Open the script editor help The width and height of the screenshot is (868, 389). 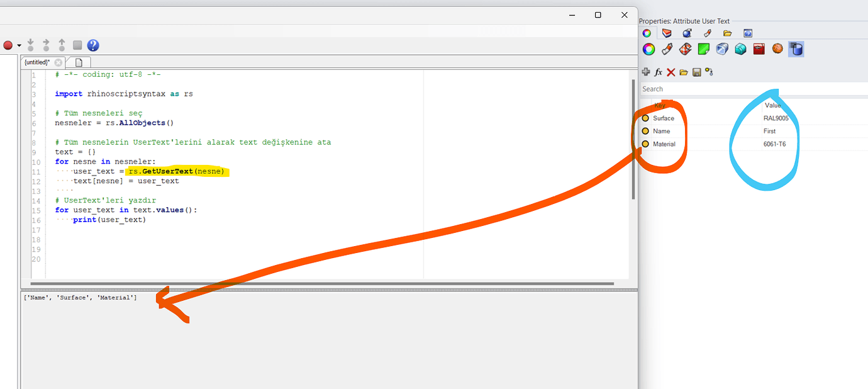(92, 45)
